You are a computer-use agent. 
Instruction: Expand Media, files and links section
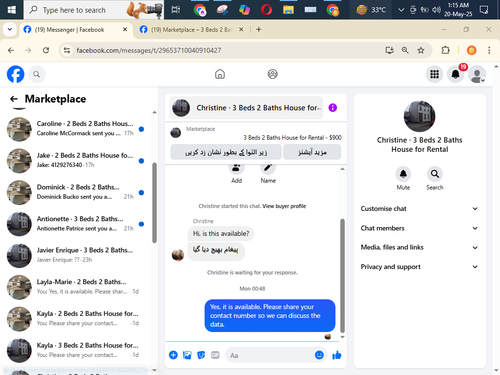pos(419,247)
